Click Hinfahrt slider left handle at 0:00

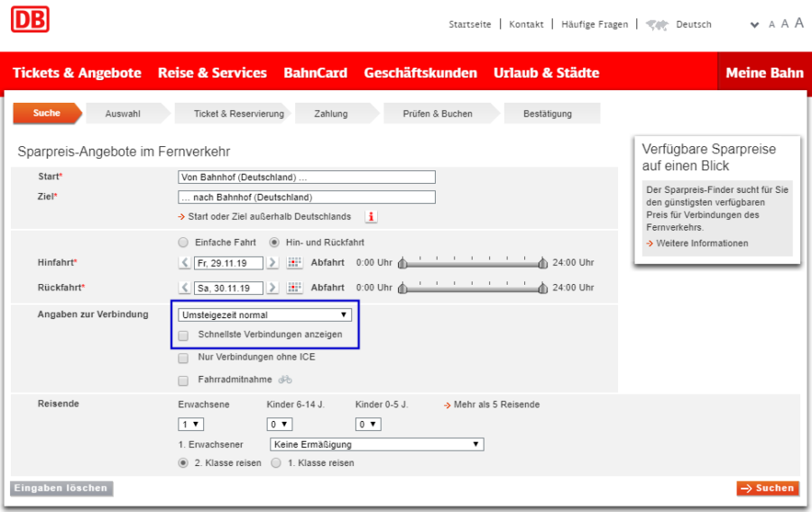[402, 263]
